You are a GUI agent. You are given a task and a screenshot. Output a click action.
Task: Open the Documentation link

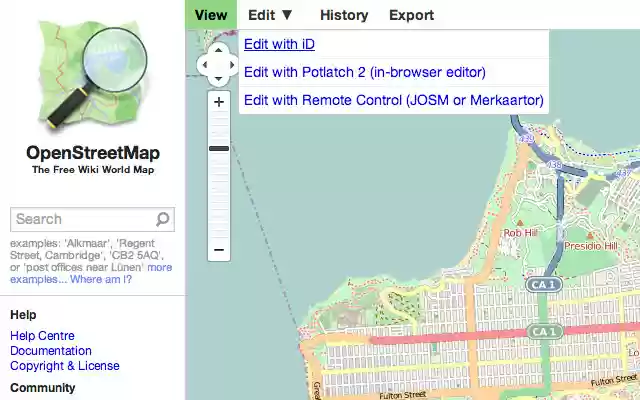(x=51, y=351)
